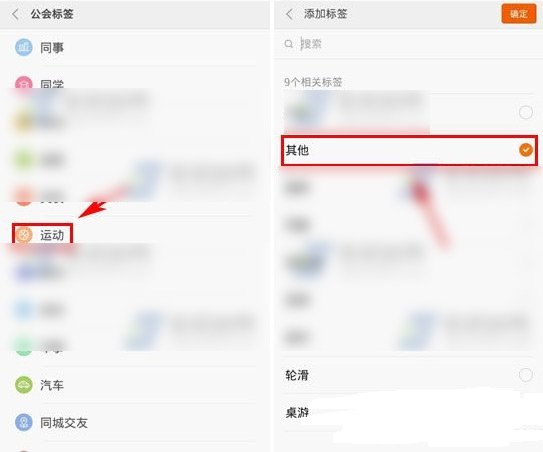543x452 pixels.
Task: Select the first blurred tag's radio circle
Action: [x=526, y=112]
